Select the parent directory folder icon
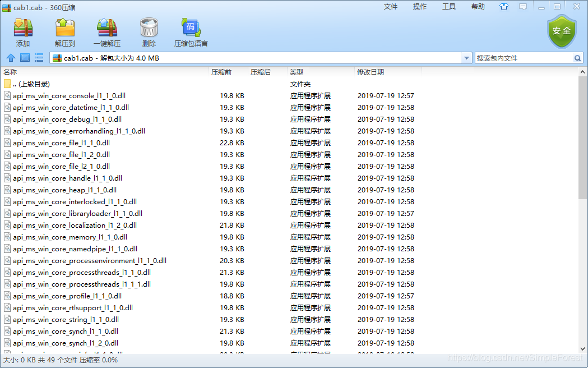The height and width of the screenshot is (368, 588). [7, 84]
